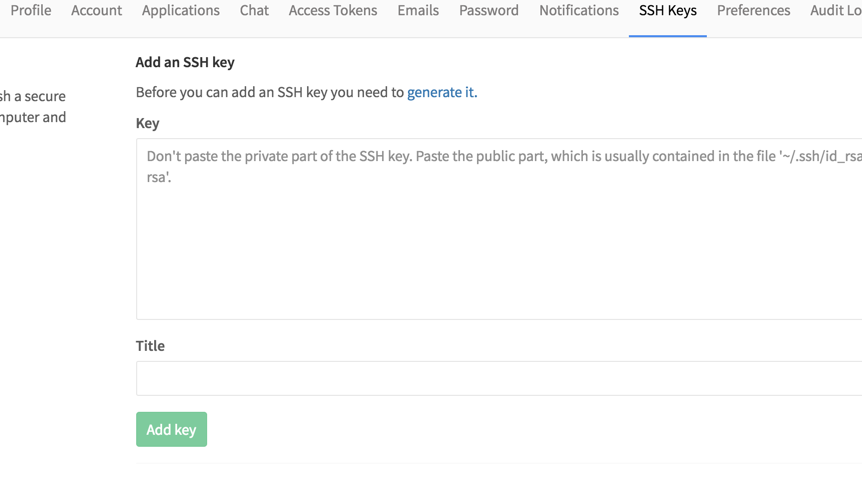Switch to the Emails tab
This screenshot has width=862, height=477.
(418, 10)
